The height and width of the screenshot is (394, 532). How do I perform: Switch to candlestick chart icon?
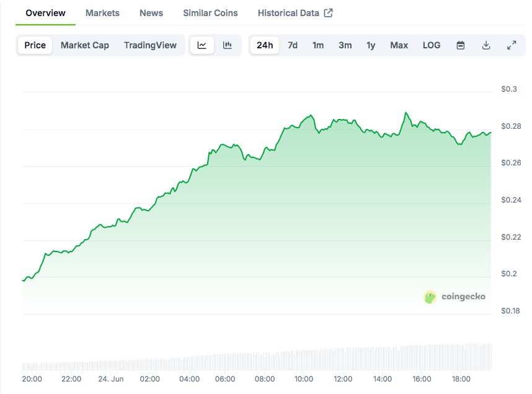228,45
